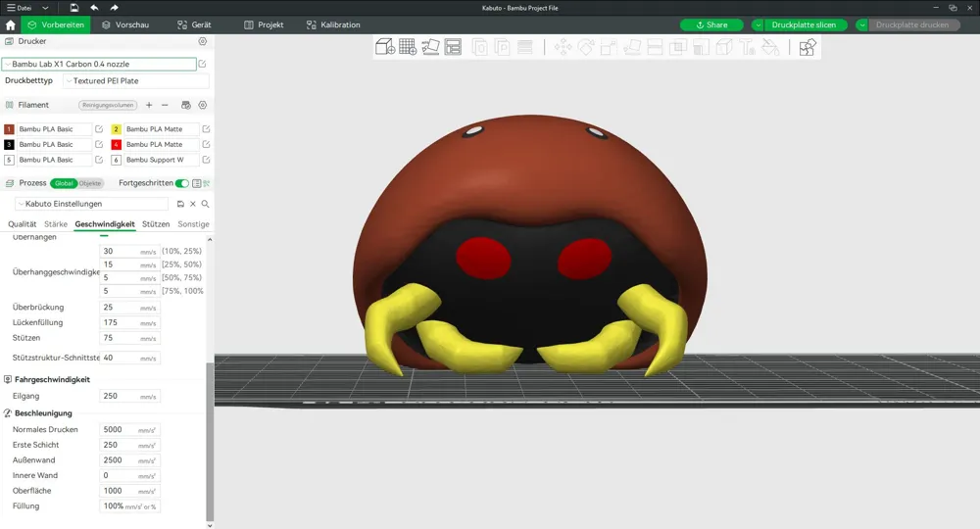Open the Sonstige settings tab
Image resolution: width=980 pixels, height=529 pixels.
(x=194, y=223)
